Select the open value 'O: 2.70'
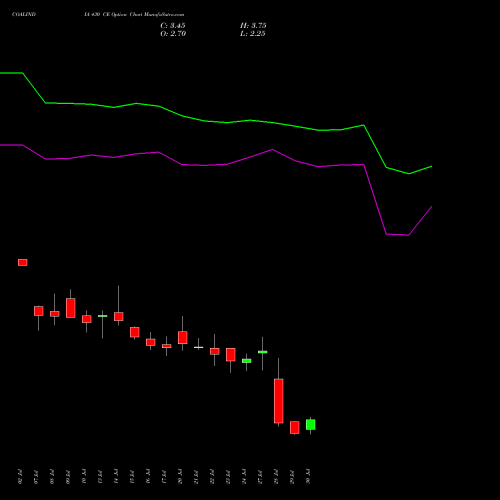Screen dimensions: 500x500 pyautogui.click(x=173, y=34)
